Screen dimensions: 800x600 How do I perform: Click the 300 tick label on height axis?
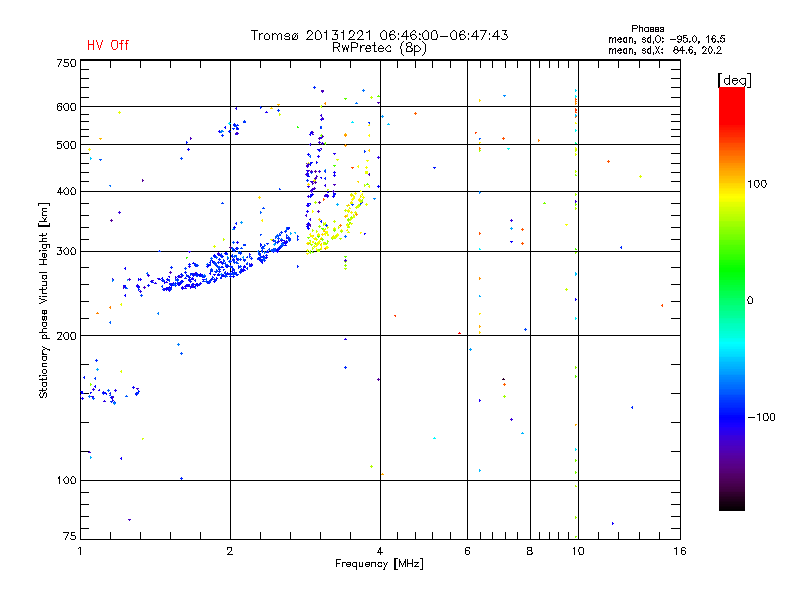click(66, 251)
